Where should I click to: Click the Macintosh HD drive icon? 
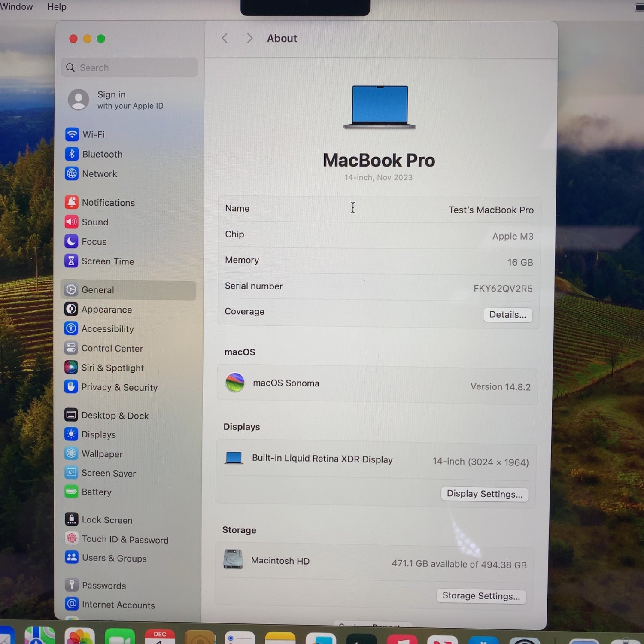tap(233, 559)
